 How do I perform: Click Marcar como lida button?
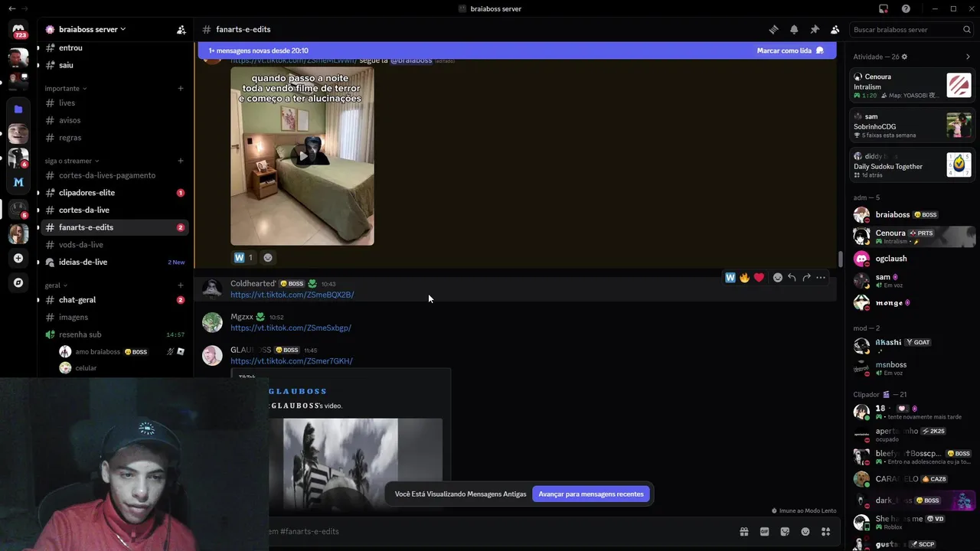[790, 51]
